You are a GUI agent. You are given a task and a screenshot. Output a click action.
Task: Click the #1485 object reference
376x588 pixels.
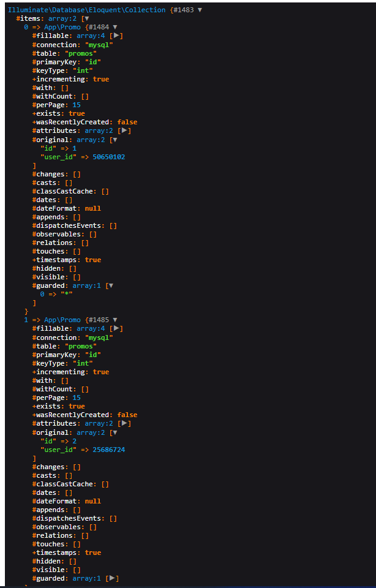(x=99, y=320)
